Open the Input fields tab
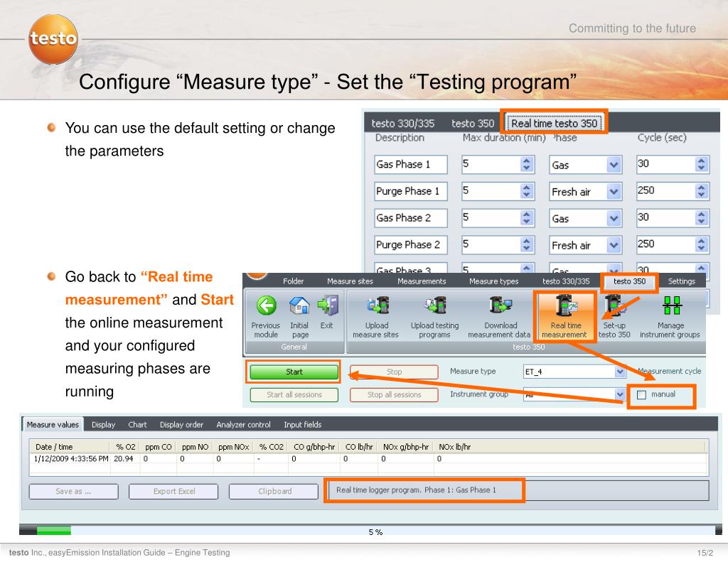Image resolution: width=728 pixels, height=562 pixels. (303, 425)
